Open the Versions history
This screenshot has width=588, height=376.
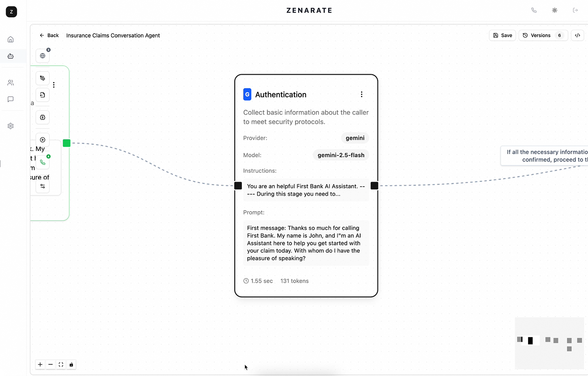click(x=543, y=35)
